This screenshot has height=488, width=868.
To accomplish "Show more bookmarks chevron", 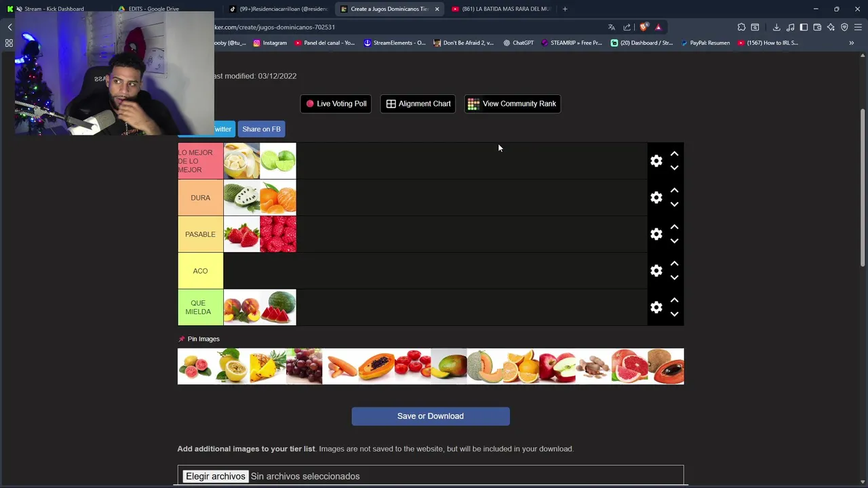I will 851,43.
